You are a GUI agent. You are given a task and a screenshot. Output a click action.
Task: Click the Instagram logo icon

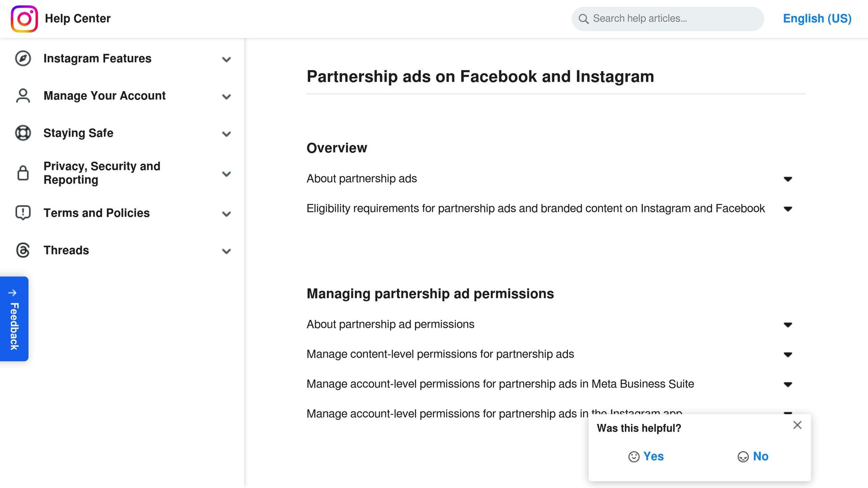coord(24,19)
